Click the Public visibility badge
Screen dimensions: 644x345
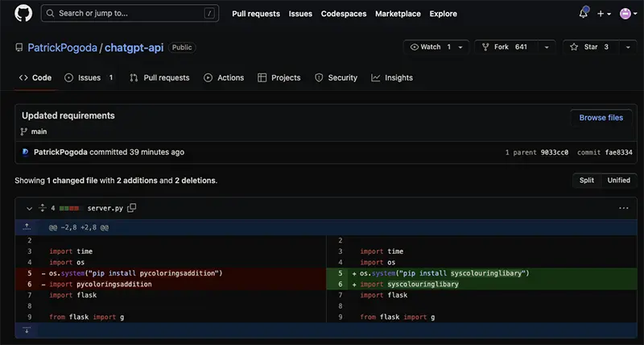(x=182, y=48)
